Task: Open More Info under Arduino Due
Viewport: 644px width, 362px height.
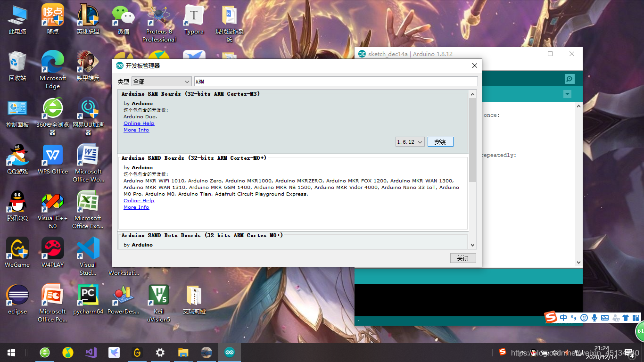Action: point(136,130)
